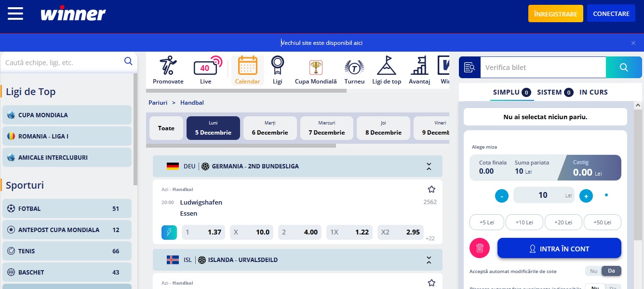Open the Ligi section
The height and width of the screenshot is (289, 644).
(278, 70)
